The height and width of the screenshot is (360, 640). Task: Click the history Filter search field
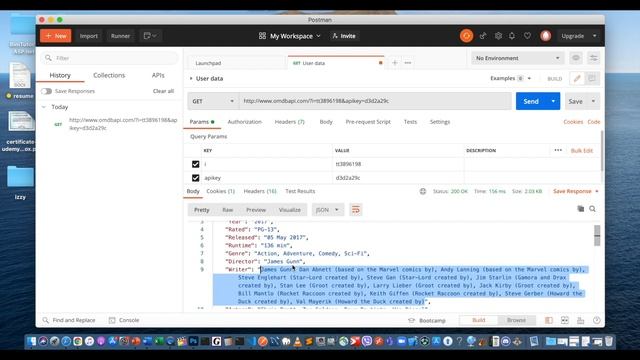(109, 58)
